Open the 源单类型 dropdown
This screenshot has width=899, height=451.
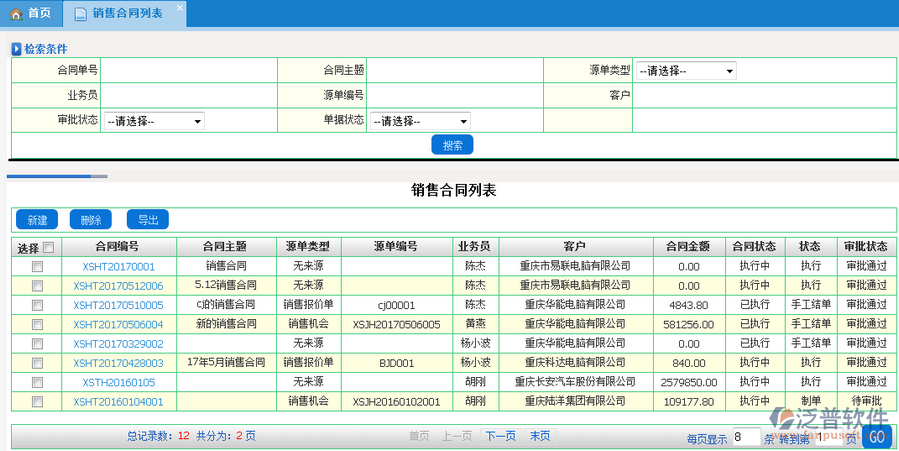[686, 71]
